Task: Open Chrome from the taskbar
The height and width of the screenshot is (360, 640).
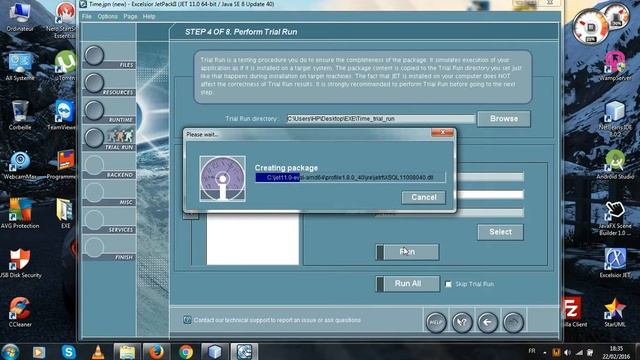Action: [186, 351]
